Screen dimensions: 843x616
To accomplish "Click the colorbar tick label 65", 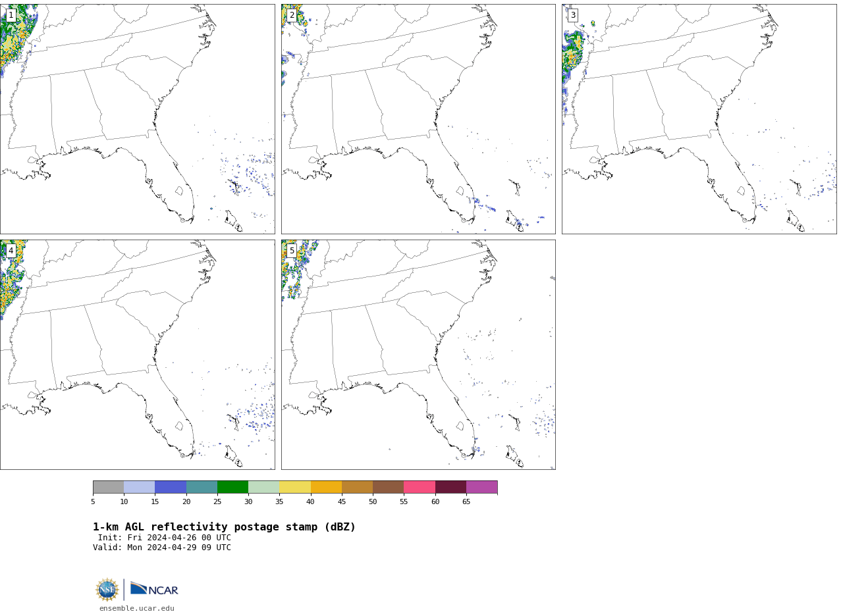I will (x=466, y=502).
